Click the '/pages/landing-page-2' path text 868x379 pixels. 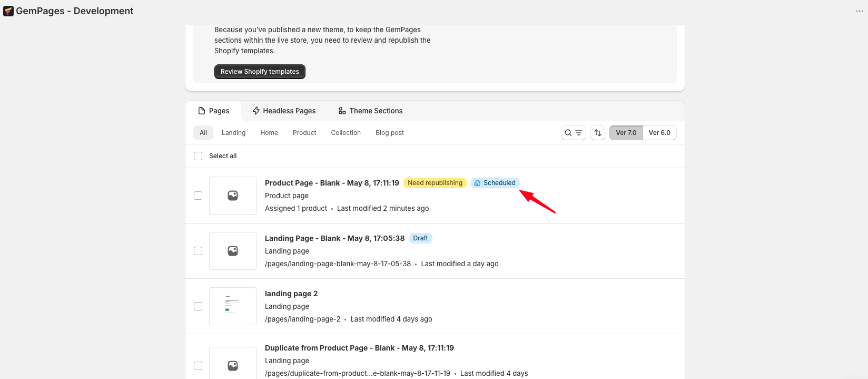(x=303, y=319)
